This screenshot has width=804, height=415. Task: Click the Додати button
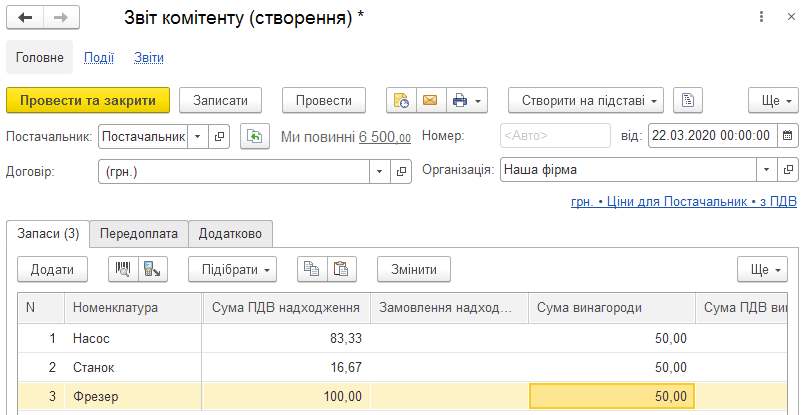click(x=52, y=269)
